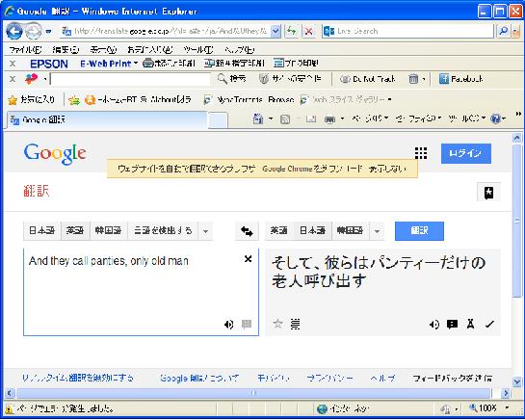The width and height of the screenshot is (525, 420).
Task: Click the blue 翻訳 translate button
Action: (419, 231)
